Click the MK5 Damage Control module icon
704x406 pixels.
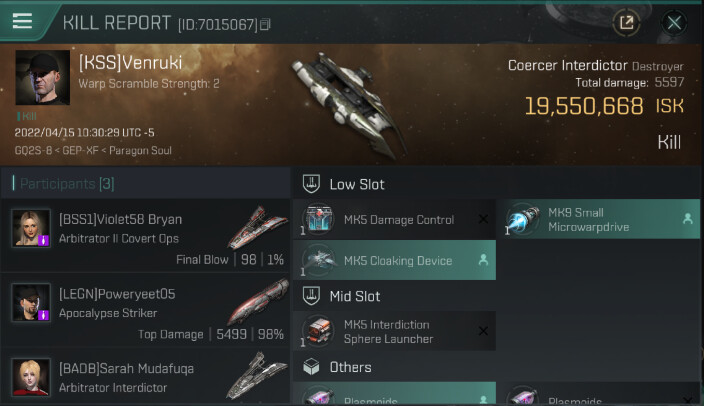pos(319,219)
